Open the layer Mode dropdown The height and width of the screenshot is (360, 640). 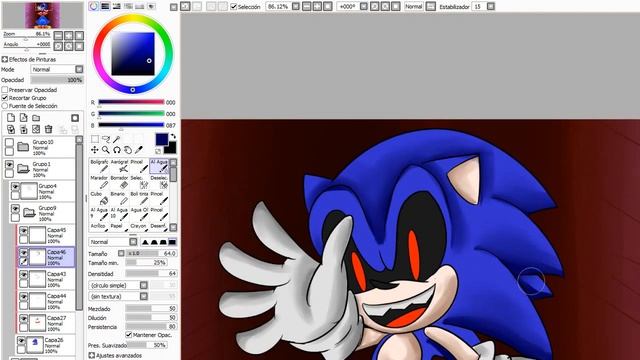tap(57, 69)
